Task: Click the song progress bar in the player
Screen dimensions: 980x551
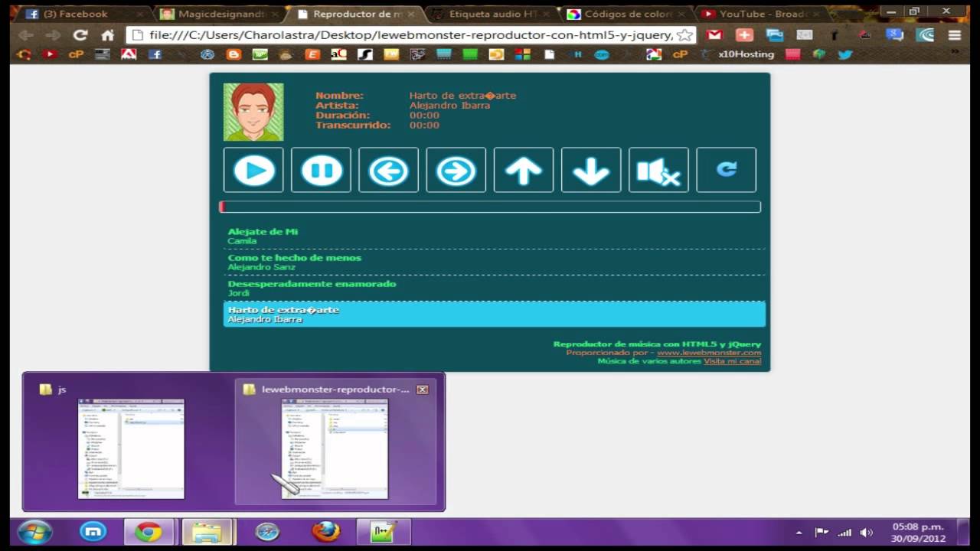Action: pos(490,207)
